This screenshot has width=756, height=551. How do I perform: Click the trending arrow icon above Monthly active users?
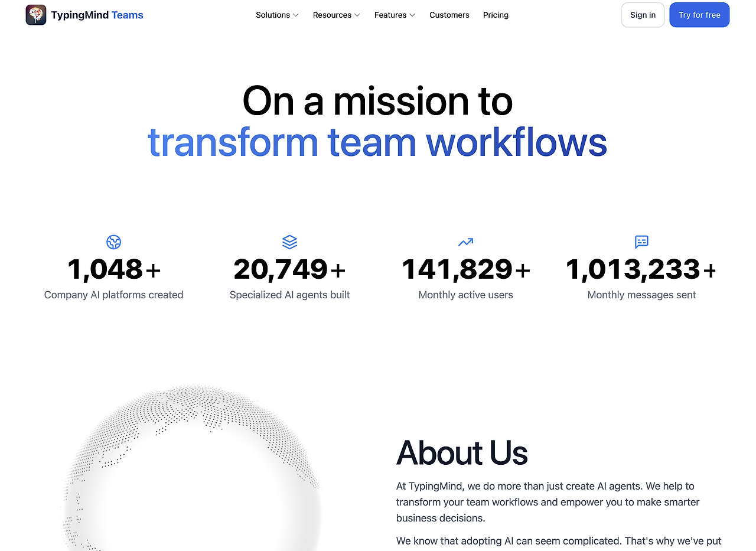[x=465, y=242]
